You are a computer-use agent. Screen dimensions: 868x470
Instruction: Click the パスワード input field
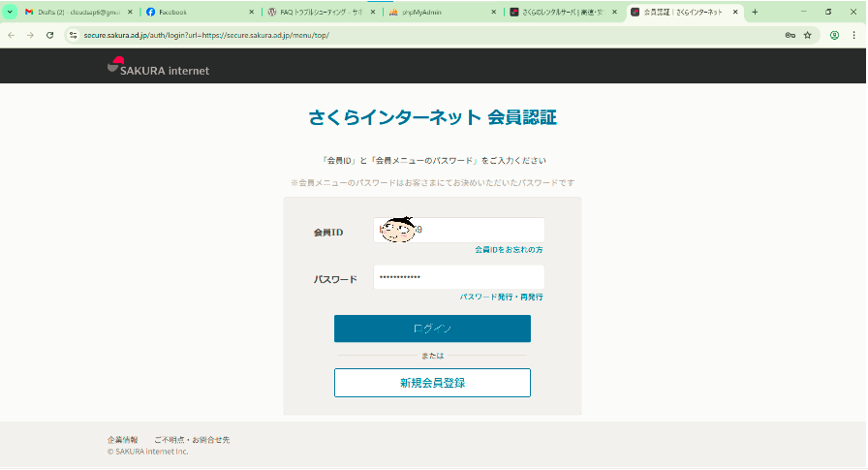(x=459, y=277)
